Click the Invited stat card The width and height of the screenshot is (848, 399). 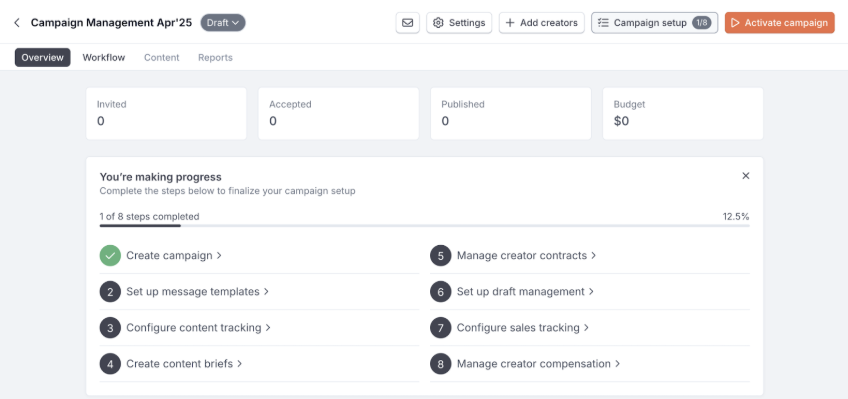pos(166,114)
